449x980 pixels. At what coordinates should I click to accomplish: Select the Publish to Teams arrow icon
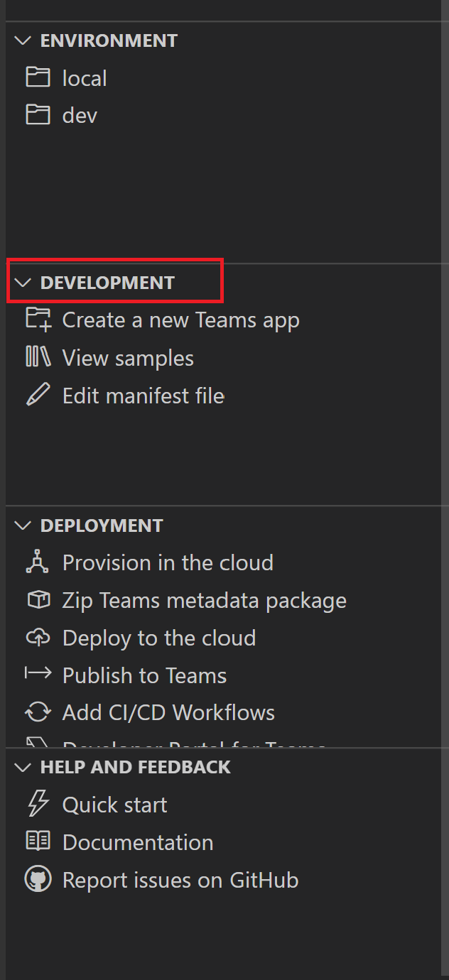coord(38,675)
